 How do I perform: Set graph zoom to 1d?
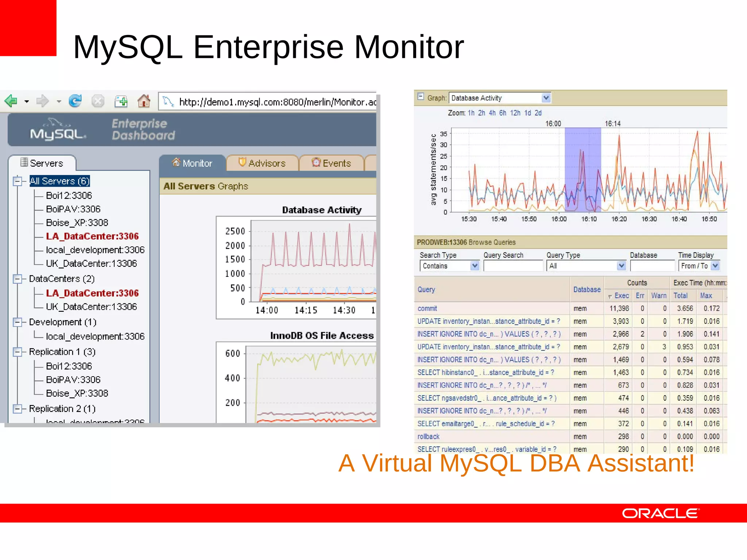coord(527,113)
